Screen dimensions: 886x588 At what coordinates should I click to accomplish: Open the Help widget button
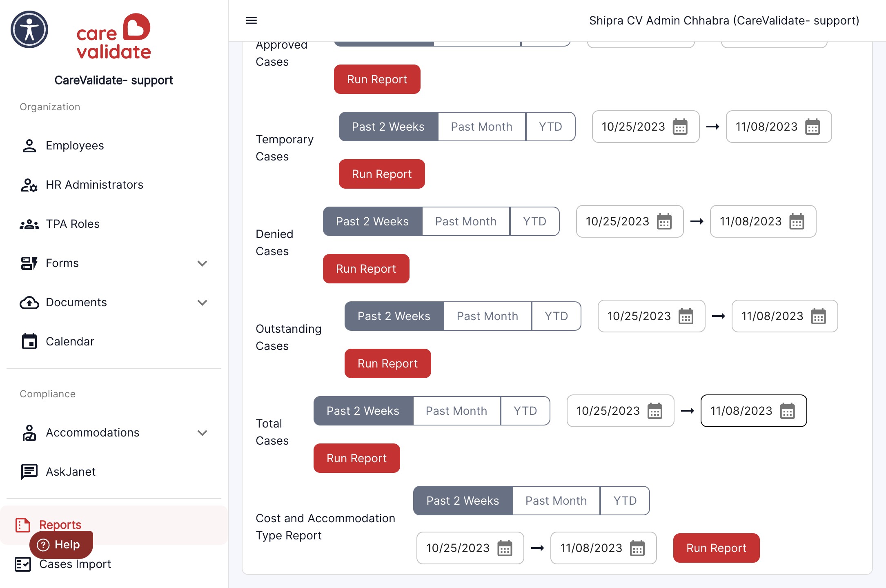pos(61,545)
